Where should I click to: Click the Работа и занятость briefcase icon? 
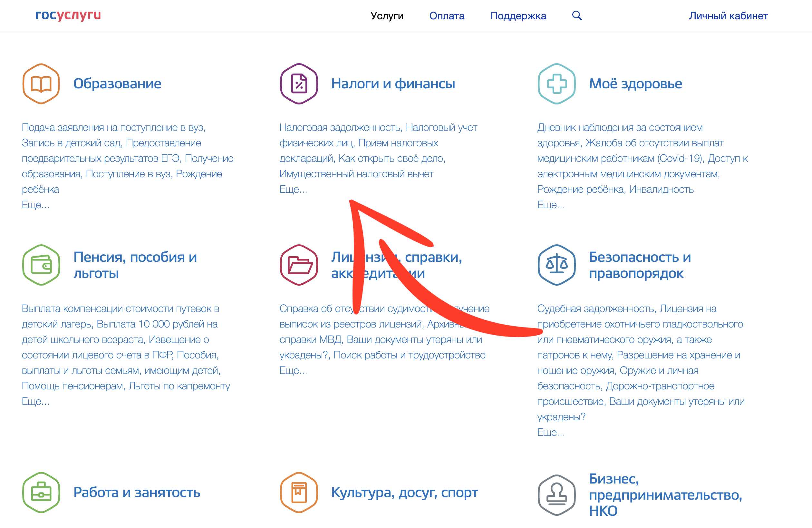pos(41,493)
